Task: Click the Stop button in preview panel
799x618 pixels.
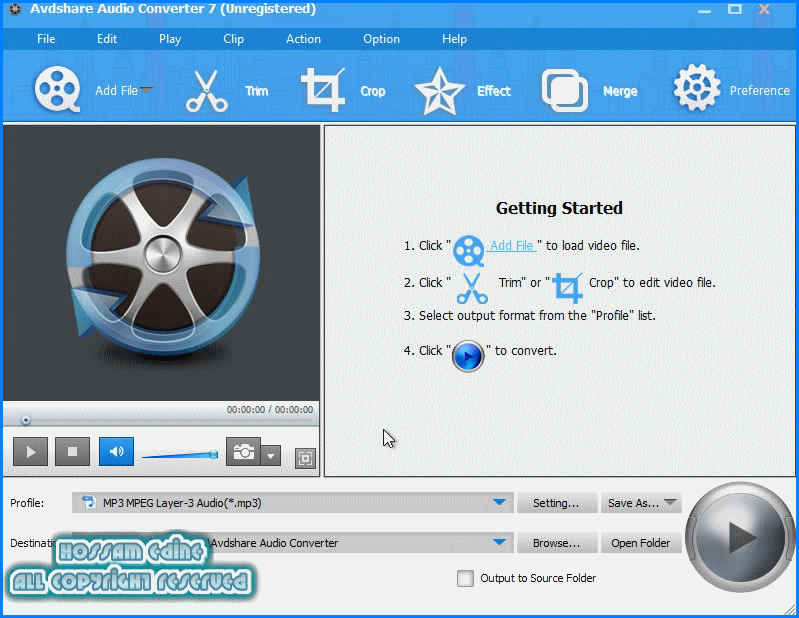Action: point(72,451)
